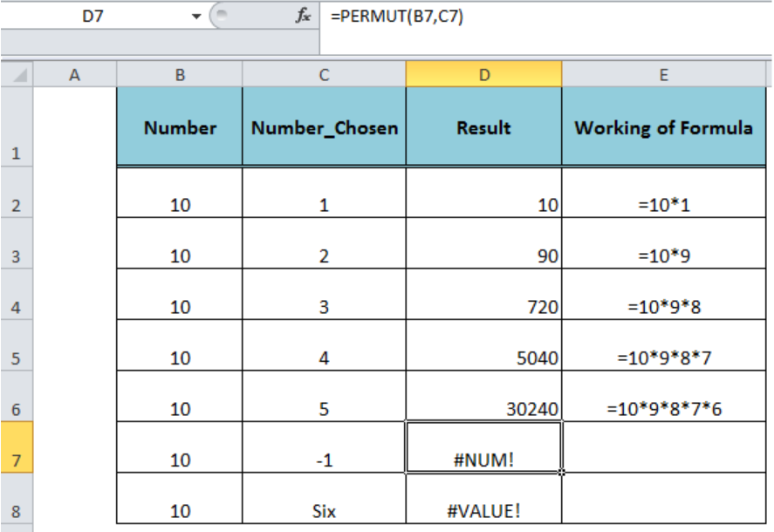Click the cell showing =10*9*8*7*6
The width and height of the screenshot is (774, 532).
(663, 396)
